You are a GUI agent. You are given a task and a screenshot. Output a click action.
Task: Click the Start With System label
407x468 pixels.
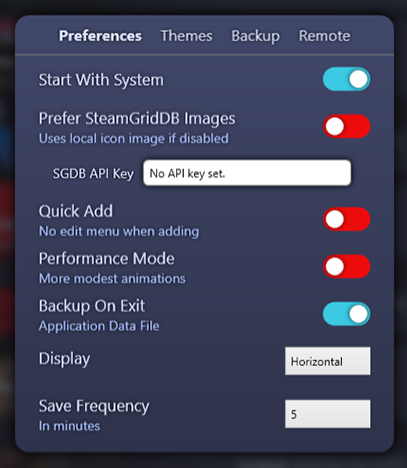[x=101, y=80]
